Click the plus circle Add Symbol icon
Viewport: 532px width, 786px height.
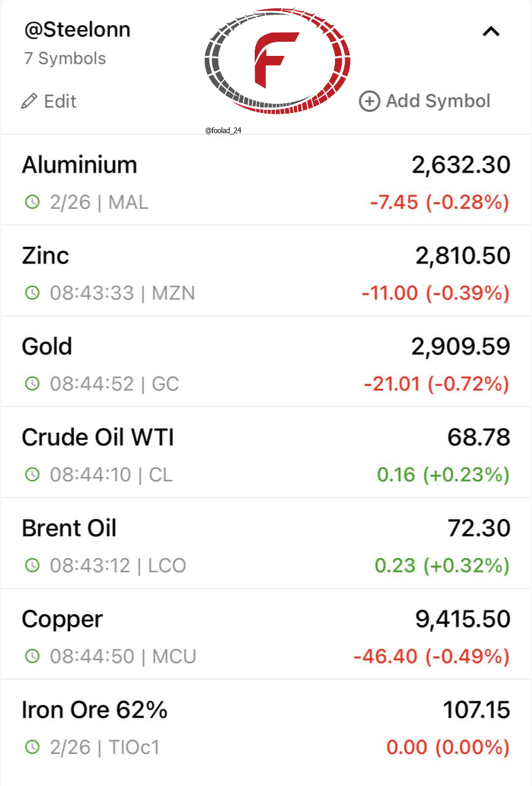point(369,101)
